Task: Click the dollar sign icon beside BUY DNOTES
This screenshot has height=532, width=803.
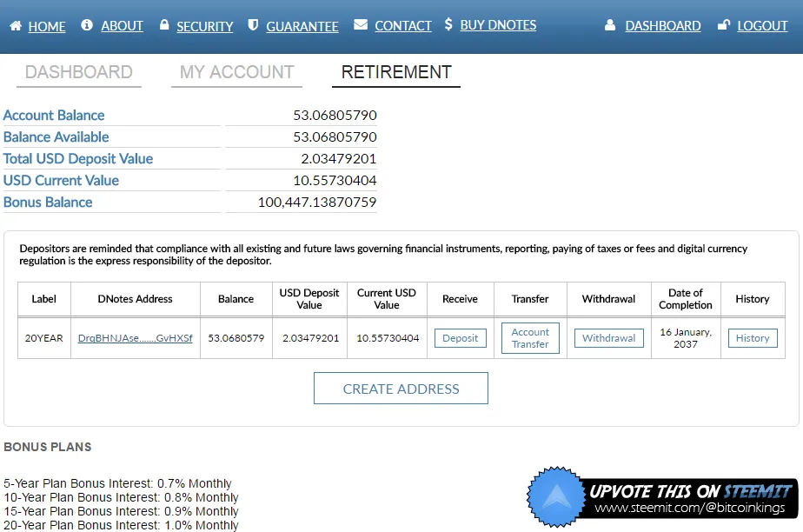Action: (448, 24)
